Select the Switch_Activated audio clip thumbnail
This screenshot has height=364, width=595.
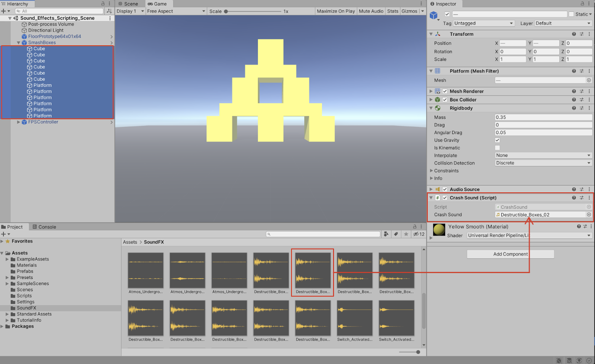[x=354, y=318]
